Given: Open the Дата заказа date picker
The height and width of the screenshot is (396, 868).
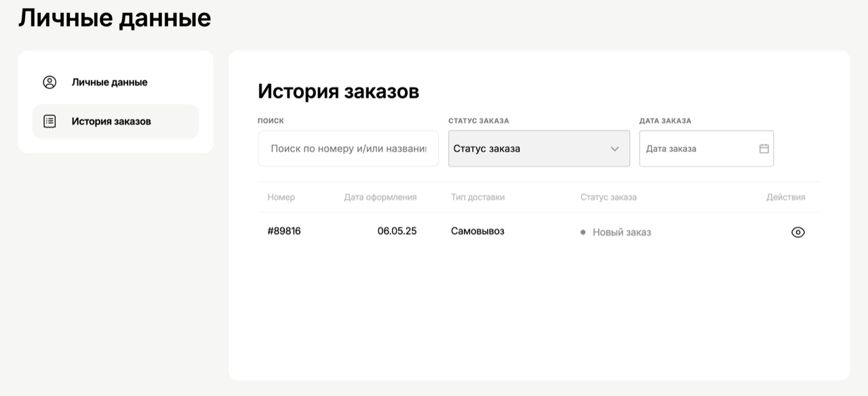Looking at the screenshot, I should pos(707,148).
